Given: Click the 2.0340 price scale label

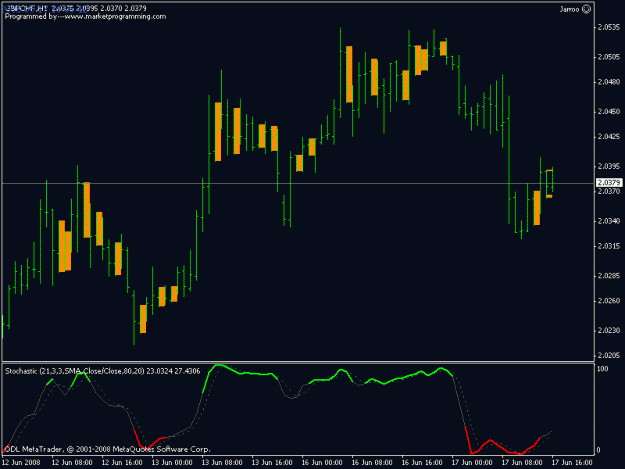Looking at the screenshot, I should coord(609,221).
